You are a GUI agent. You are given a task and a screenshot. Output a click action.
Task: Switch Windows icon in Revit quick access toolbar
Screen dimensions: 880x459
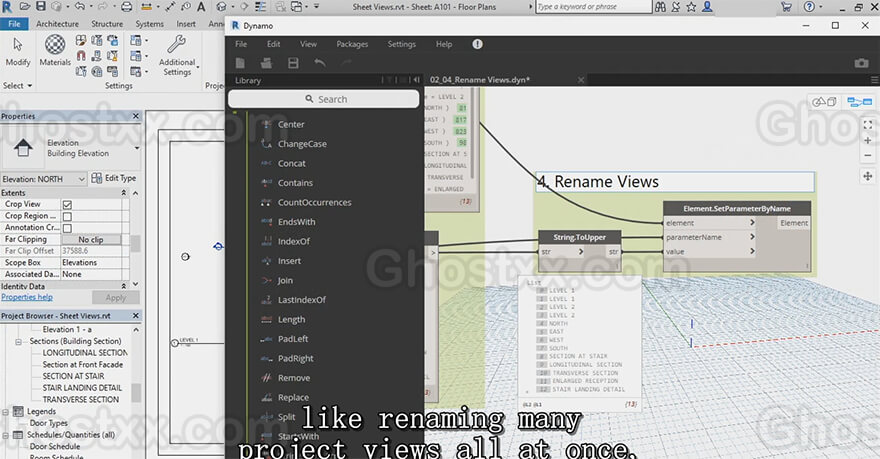[x=296, y=7]
